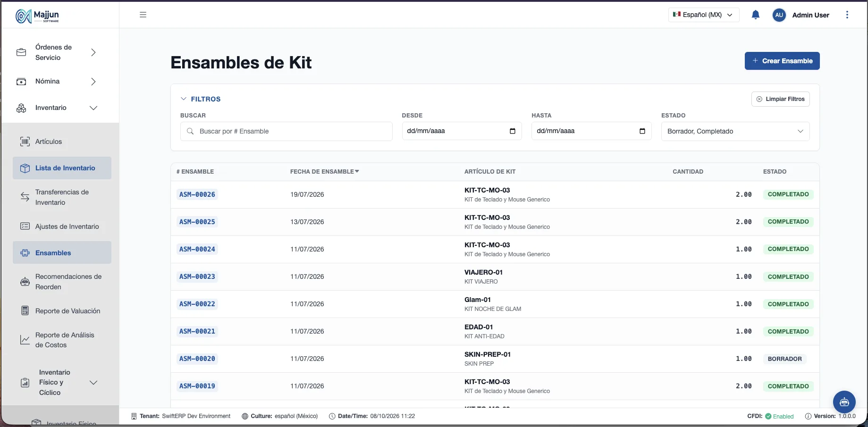Click the hamburger menu icon
This screenshot has height=427, width=868.
pyautogui.click(x=143, y=15)
